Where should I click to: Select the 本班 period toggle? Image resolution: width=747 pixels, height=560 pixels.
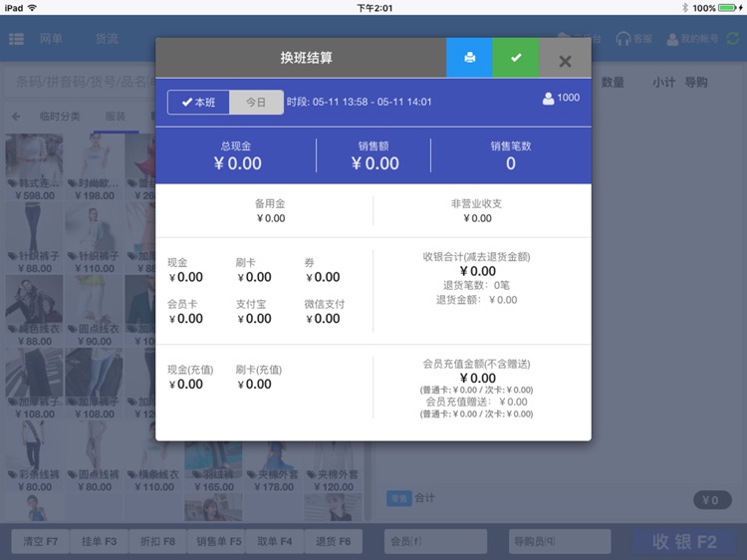(198, 102)
